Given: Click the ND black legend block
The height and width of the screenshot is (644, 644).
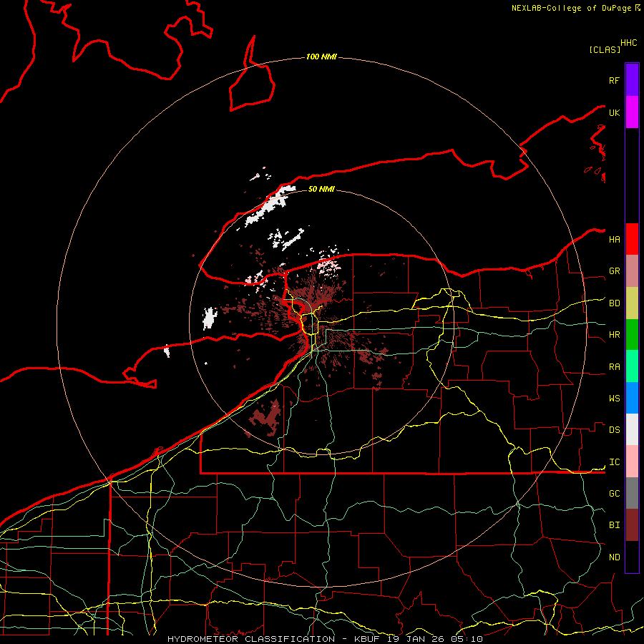Looking at the screenshot, I should pyautogui.click(x=632, y=557).
